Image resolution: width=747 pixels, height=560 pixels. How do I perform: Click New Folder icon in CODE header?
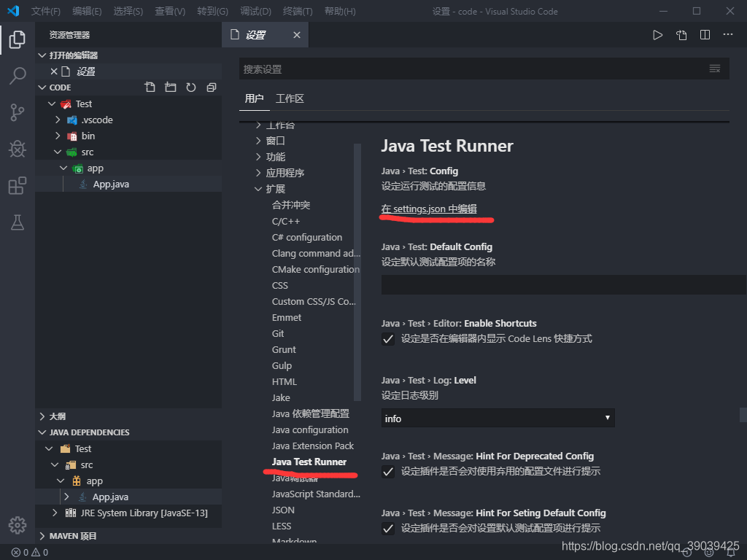point(171,87)
